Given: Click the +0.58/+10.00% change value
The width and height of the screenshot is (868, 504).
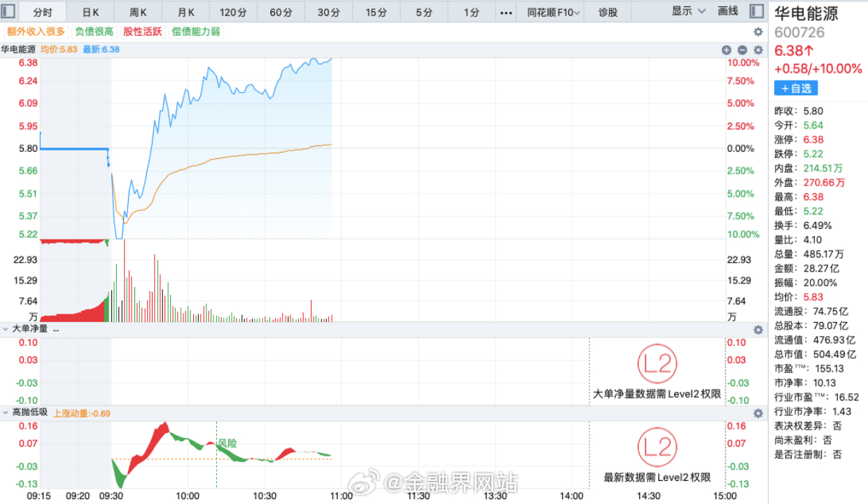Looking at the screenshot, I should [818, 69].
